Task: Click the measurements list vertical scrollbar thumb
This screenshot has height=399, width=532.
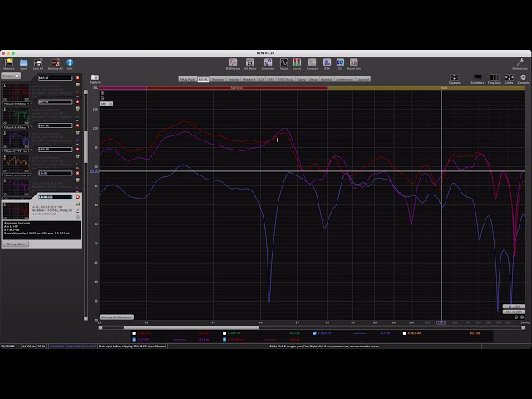Action: click(86, 147)
